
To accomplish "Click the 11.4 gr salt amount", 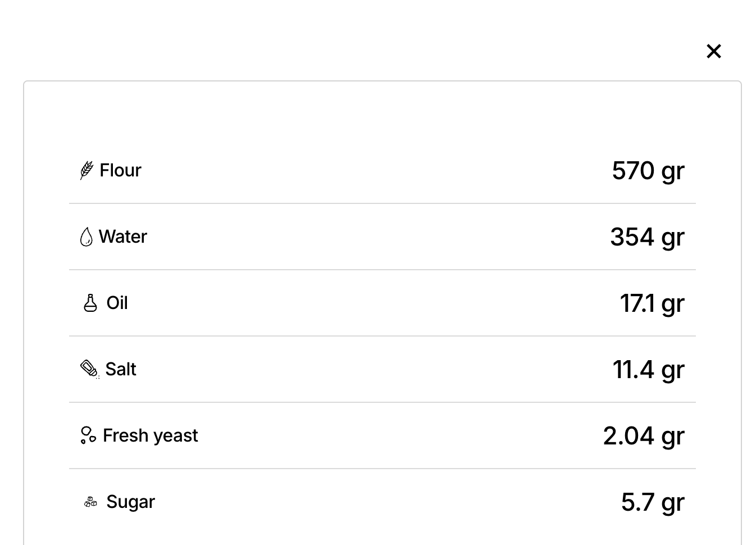I will 648,370.
